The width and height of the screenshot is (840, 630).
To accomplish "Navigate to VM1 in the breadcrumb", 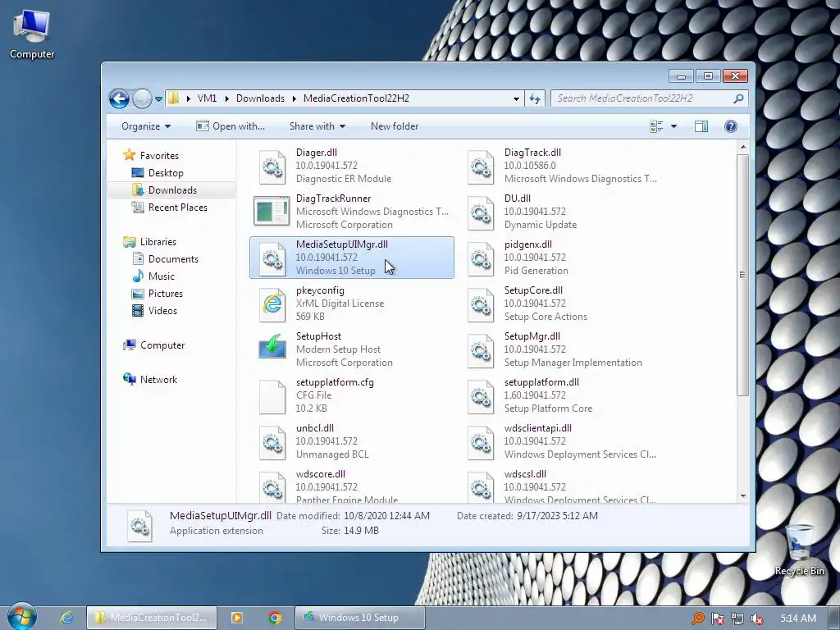I will click(207, 98).
